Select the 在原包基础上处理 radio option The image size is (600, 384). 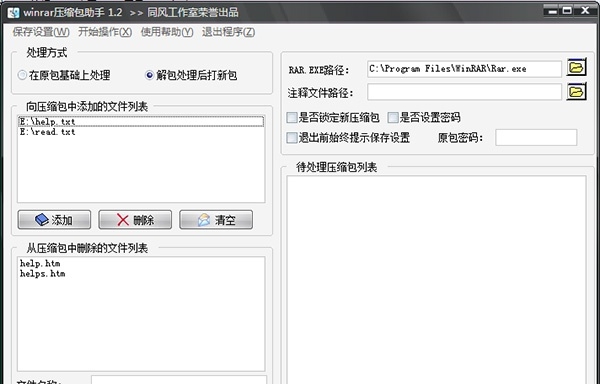[64, 75]
